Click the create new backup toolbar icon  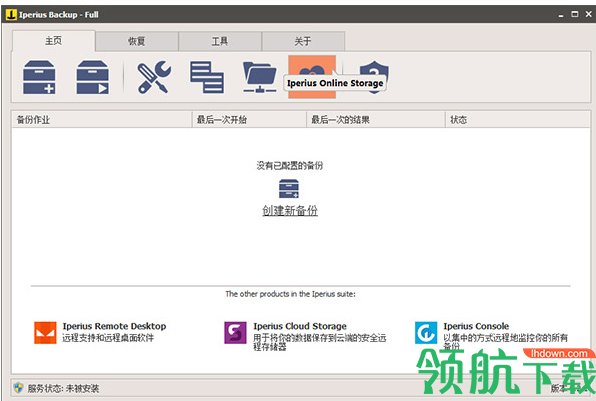pyautogui.click(x=39, y=77)
